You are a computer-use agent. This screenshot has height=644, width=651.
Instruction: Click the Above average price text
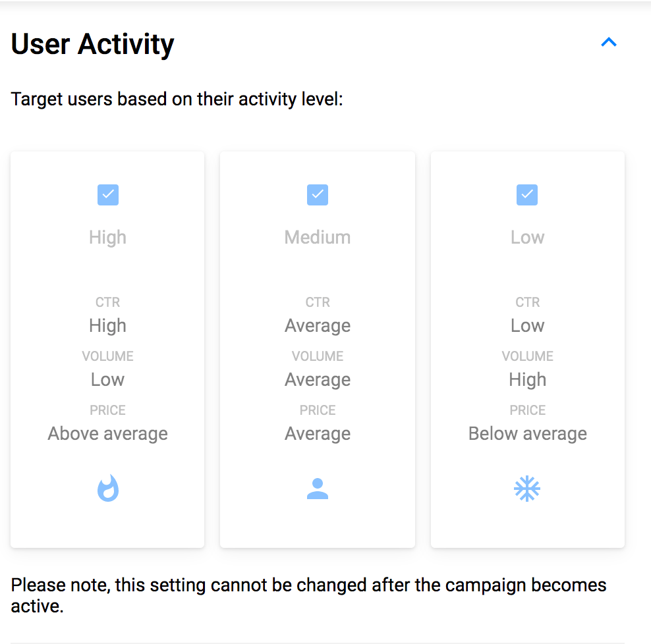pos(107,433)
